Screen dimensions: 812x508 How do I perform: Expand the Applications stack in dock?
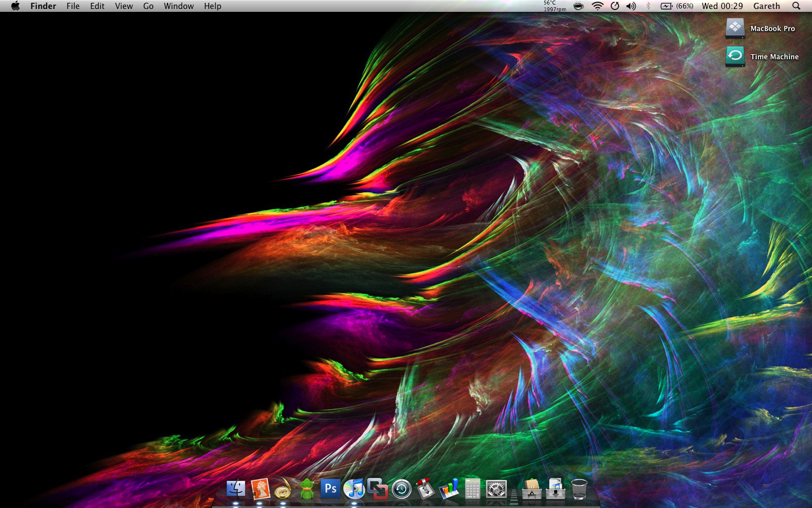point(532,489)
